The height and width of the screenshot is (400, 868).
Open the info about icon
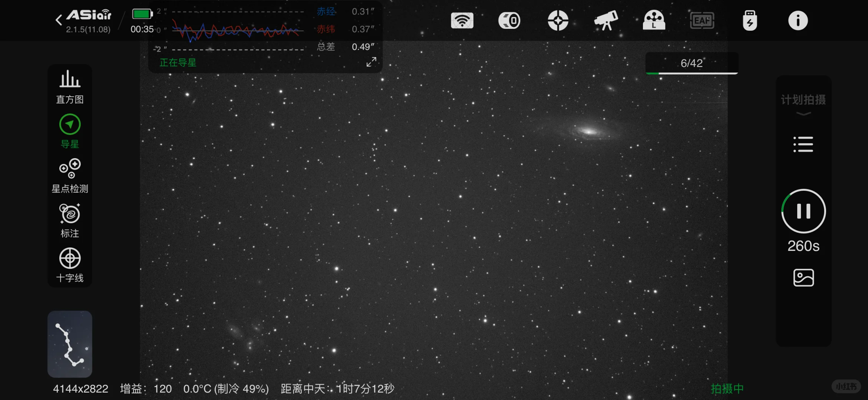coord(798,20)
